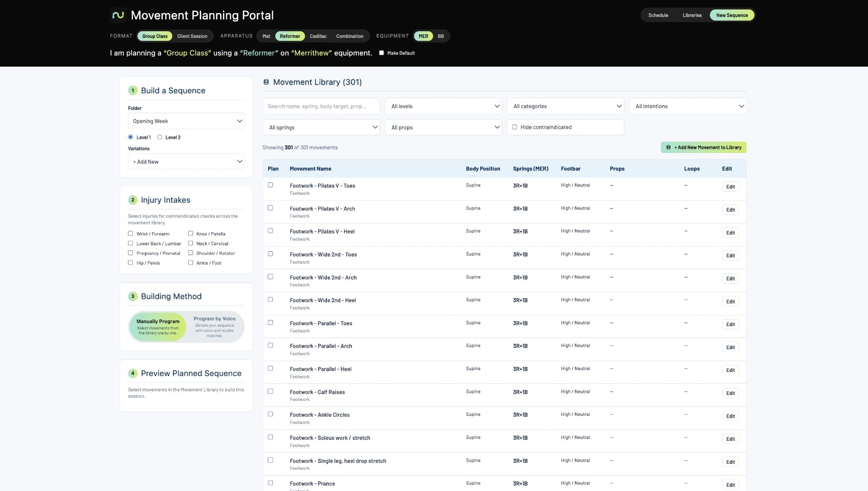Check Lower Back / Lumbar injury
868x491 pixels.
pos(131,243)
